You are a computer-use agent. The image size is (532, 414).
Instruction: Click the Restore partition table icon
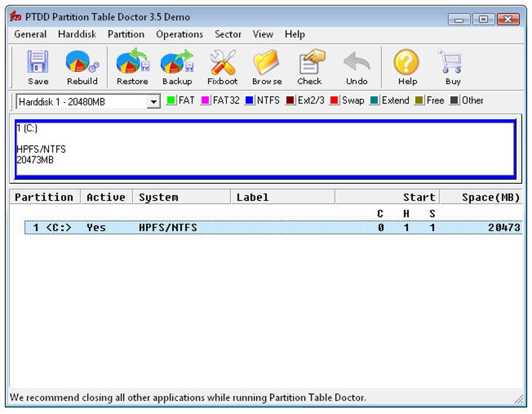[132, 61]
